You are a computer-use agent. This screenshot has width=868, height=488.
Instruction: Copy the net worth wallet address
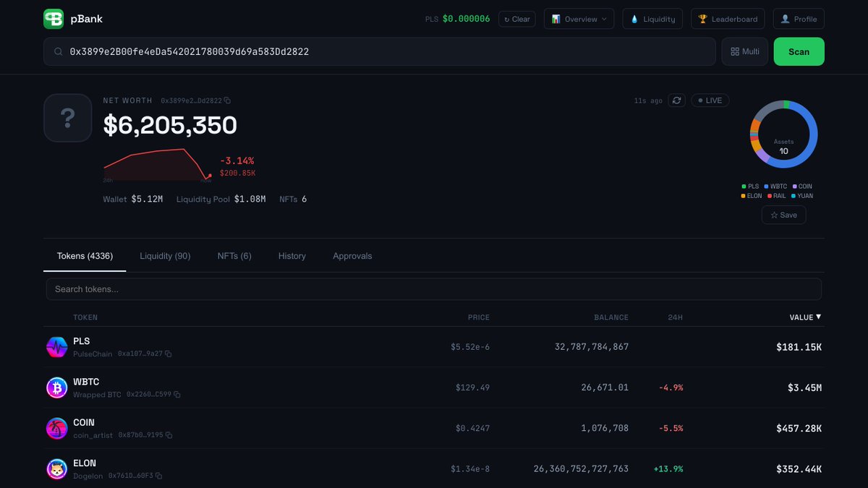[227, 100]
